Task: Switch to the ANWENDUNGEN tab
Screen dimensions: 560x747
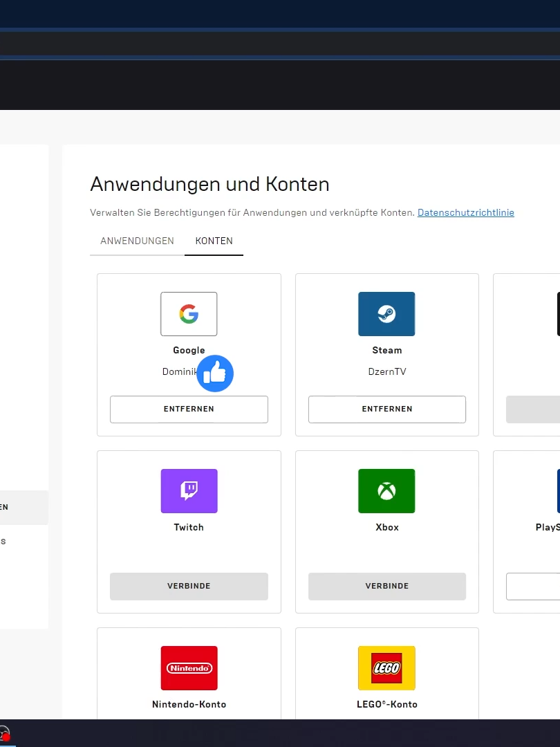Action: tap(137, 241)
